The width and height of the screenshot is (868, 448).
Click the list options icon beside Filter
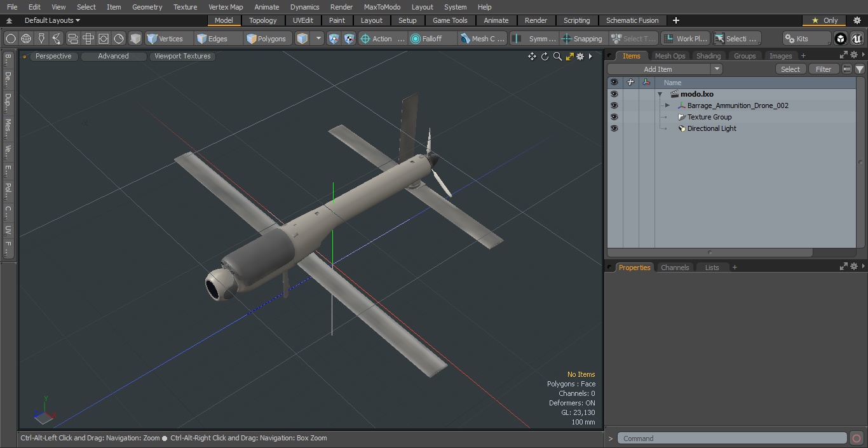click(847, 69)
